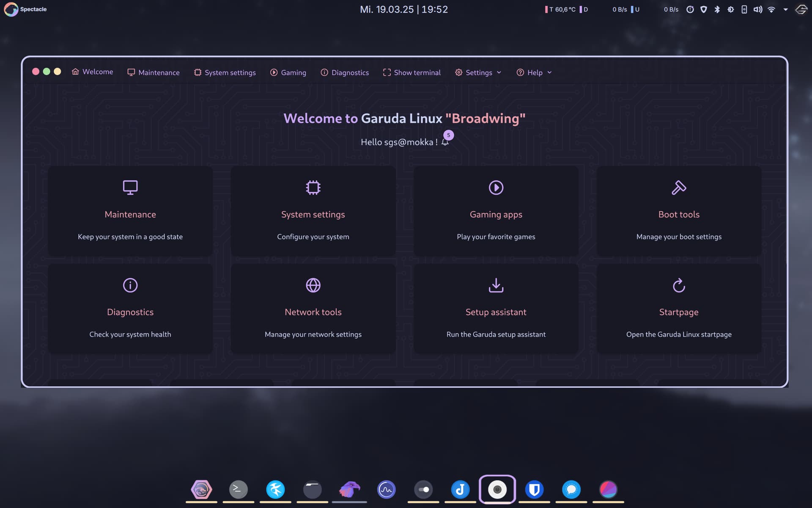This screenshot has width=812, height=508.
Task: Open the System settings card
Action: tap(313, 211)
